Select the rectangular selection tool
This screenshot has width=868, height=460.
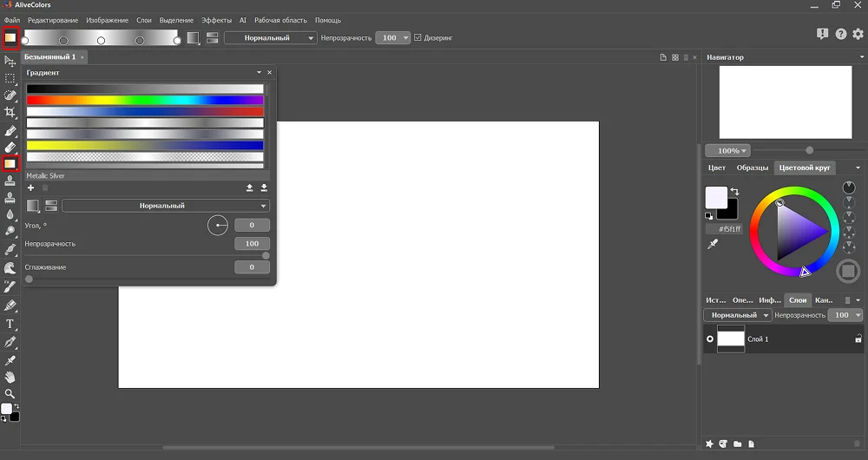coord(10,78)
